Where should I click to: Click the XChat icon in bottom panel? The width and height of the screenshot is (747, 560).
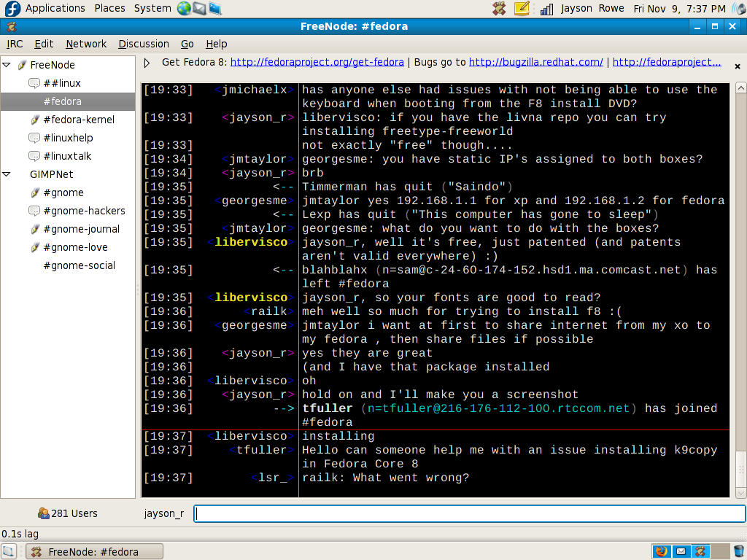[x=700, y=551]
